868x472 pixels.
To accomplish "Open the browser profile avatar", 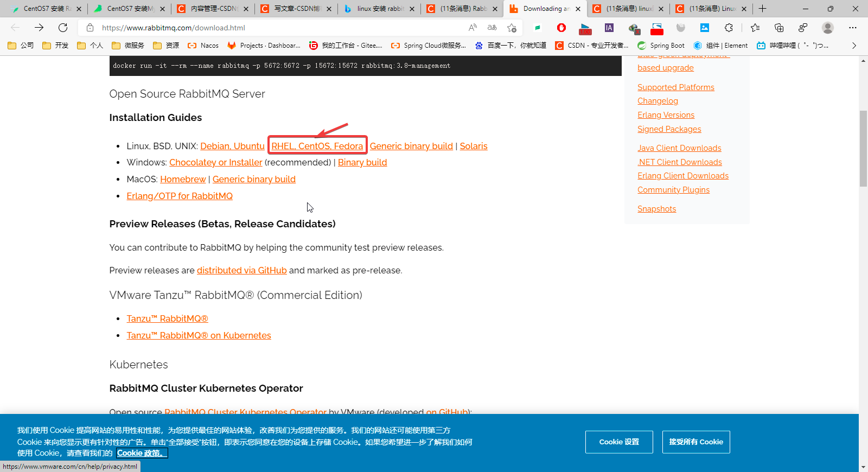I will (828, 28).
